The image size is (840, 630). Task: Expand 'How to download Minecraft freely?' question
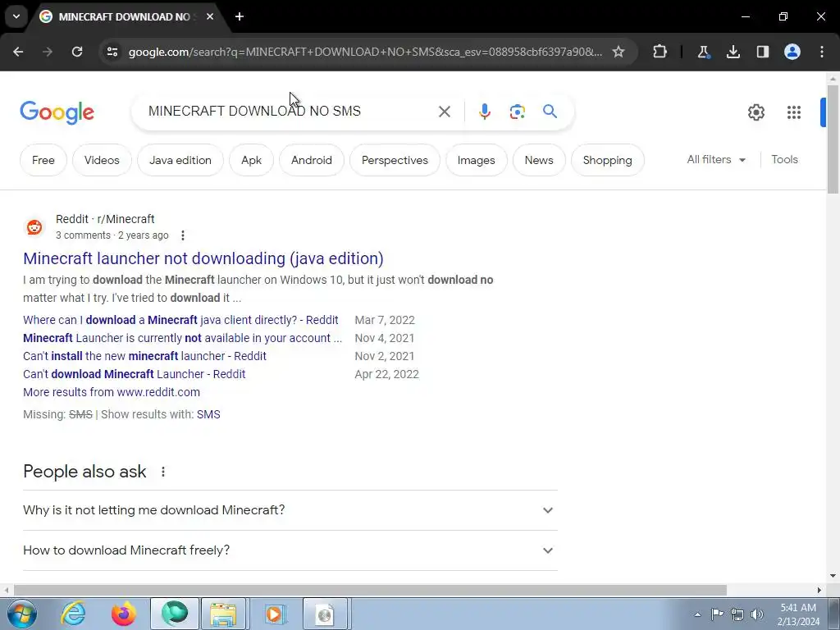pyautogui.click(x=290, y=550)
